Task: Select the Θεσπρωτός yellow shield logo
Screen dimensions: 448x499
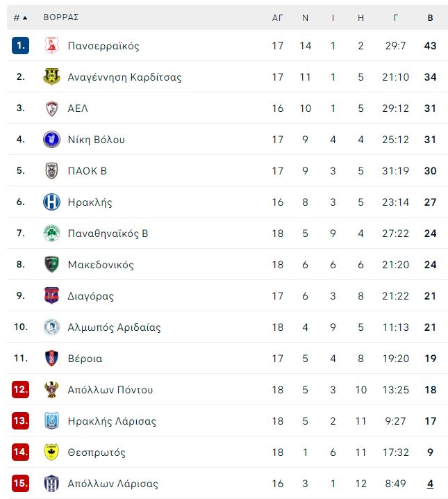Action: tap(51, 452)
